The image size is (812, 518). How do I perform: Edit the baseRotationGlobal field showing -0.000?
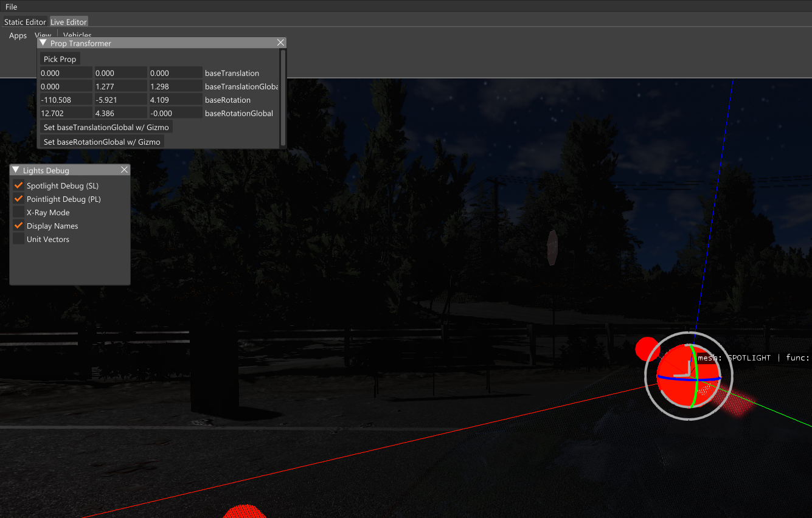click(x=175, y=113)
